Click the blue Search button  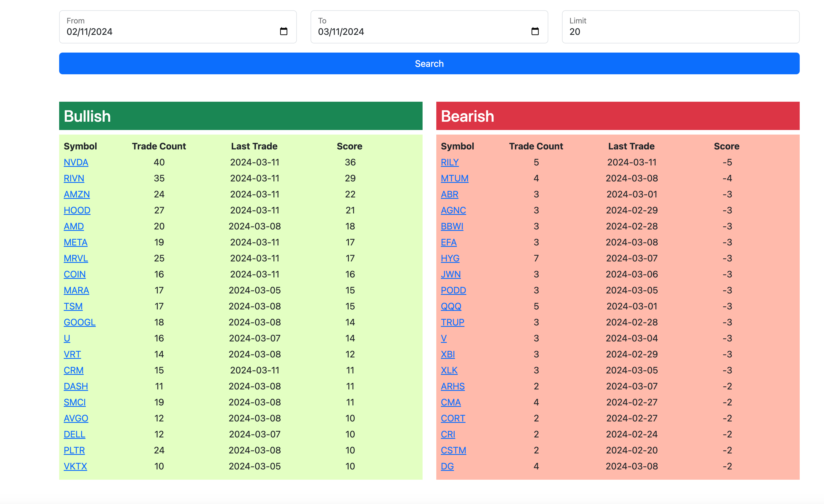point(429,63)
